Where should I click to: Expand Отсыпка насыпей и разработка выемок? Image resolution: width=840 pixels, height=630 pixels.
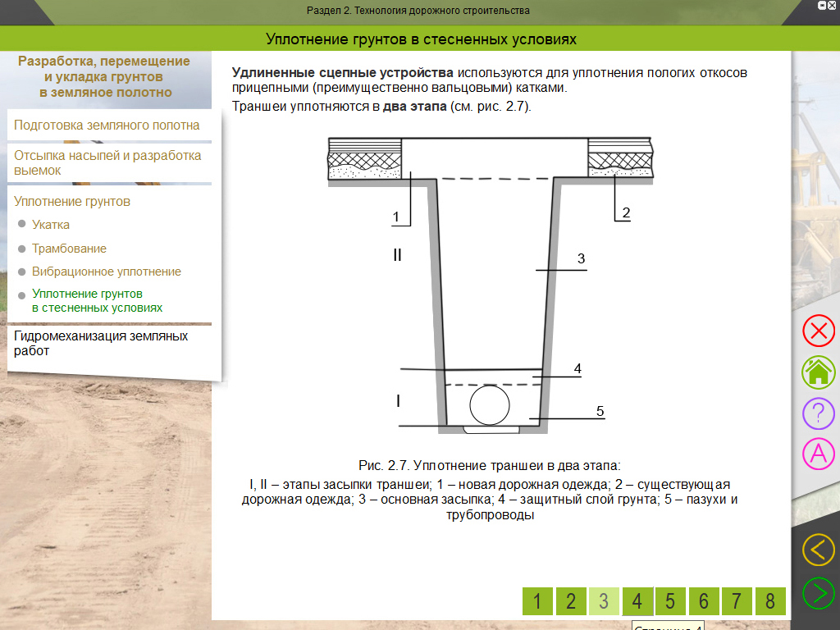point(107,162)
